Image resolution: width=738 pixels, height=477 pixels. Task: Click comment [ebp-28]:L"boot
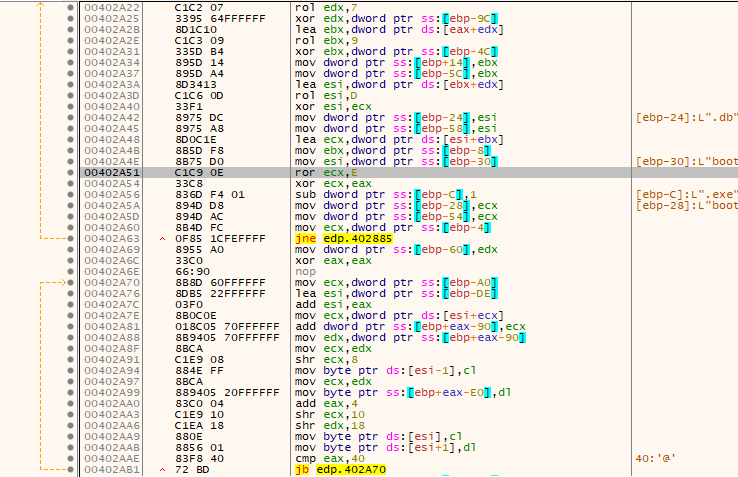687,205
